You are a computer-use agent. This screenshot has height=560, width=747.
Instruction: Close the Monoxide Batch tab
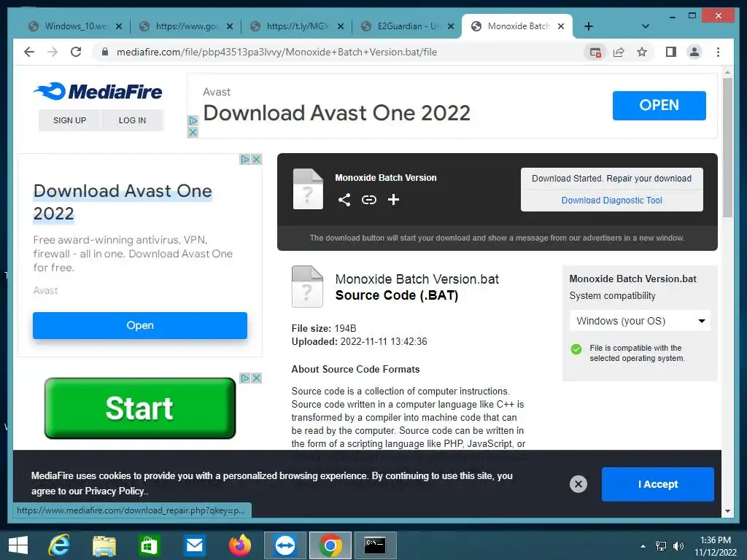pos(561,26)
